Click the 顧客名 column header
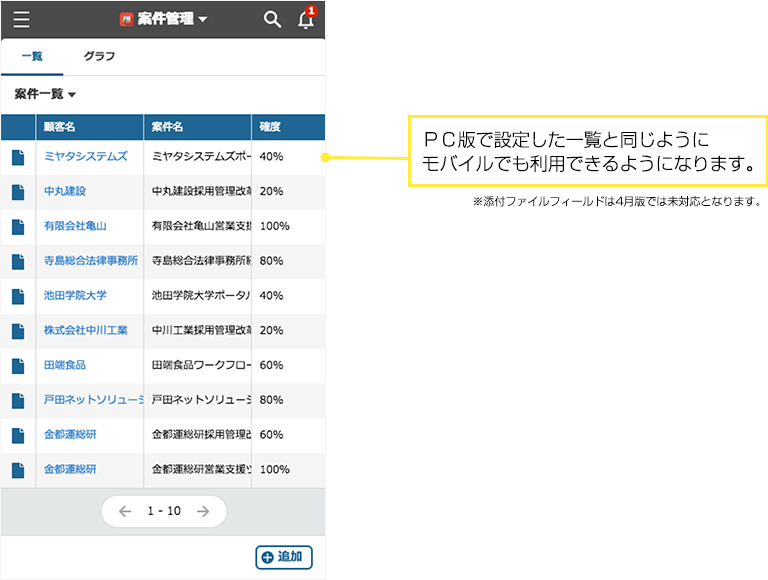Screen dimensions: 768x580 point(90,127)
